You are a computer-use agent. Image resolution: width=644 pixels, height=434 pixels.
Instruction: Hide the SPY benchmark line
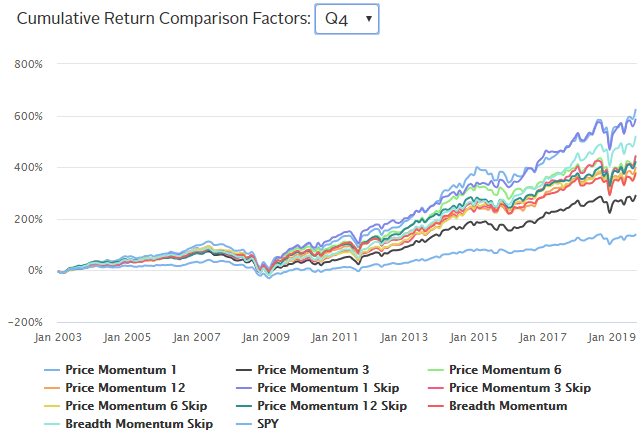pos(270,424)
